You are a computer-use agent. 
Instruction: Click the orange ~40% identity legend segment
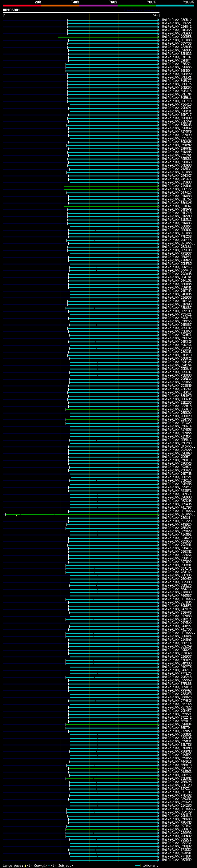(60, 6)
